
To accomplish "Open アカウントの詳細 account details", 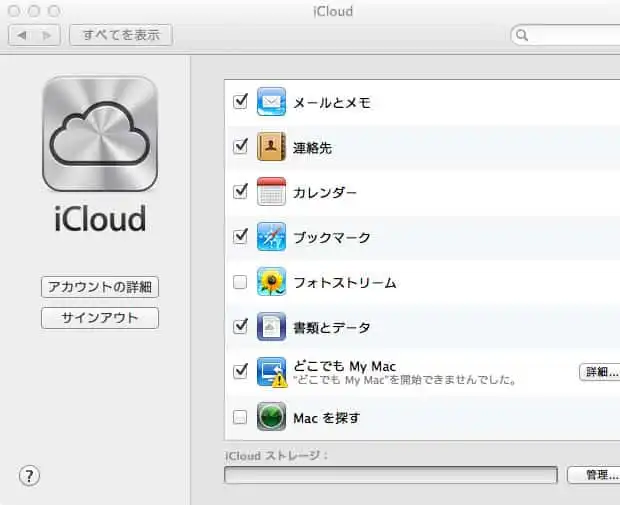I will [x=100, y=287].
